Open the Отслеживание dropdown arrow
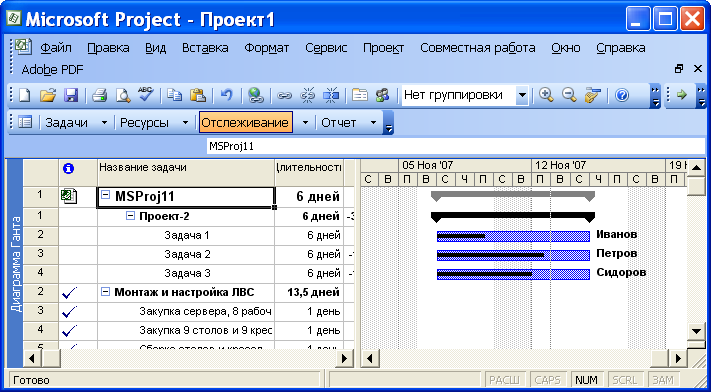 tap(305, 122)
